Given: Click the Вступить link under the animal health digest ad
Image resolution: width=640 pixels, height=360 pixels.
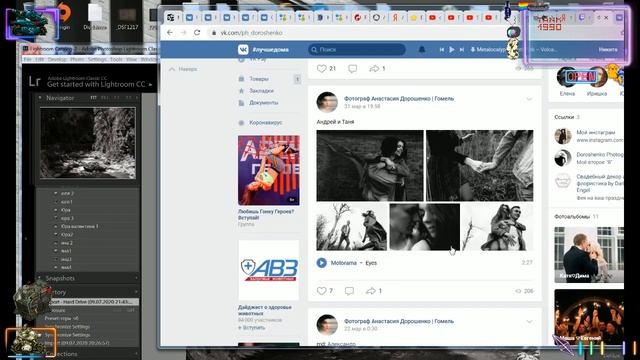Looking at the screenshot, I should pos(251,327).
